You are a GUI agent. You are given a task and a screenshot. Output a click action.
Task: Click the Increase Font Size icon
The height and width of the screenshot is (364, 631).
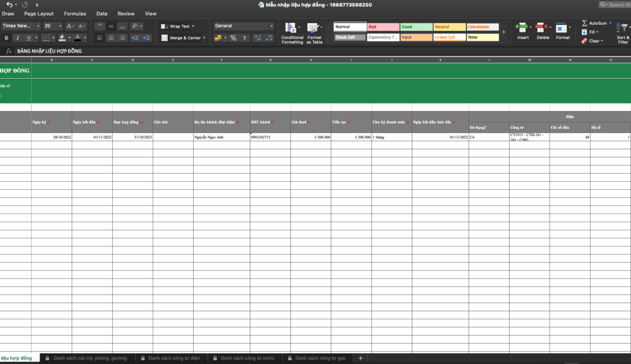(x=70, y=26)
